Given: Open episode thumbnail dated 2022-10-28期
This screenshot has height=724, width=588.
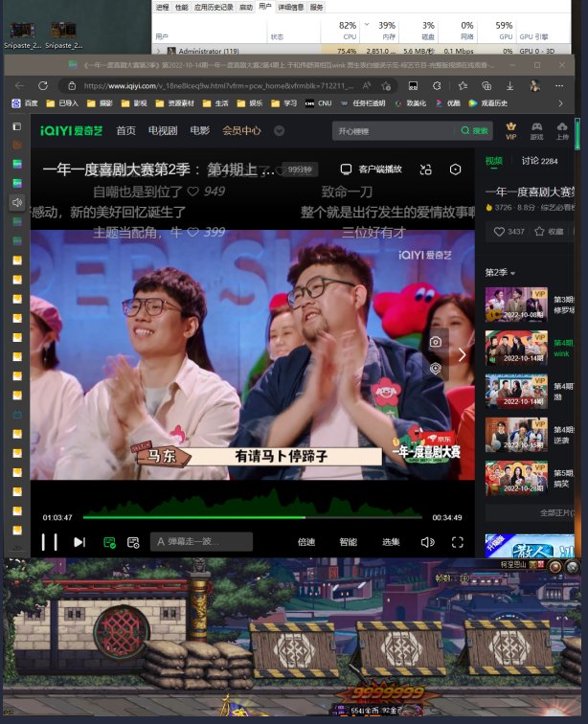Looking at the screenshot, I should 516,479.
